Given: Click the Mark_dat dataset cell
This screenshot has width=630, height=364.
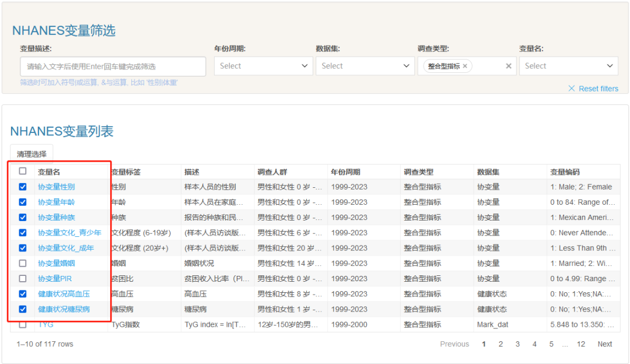Looking at the screenshot, I should coord(492,324).
